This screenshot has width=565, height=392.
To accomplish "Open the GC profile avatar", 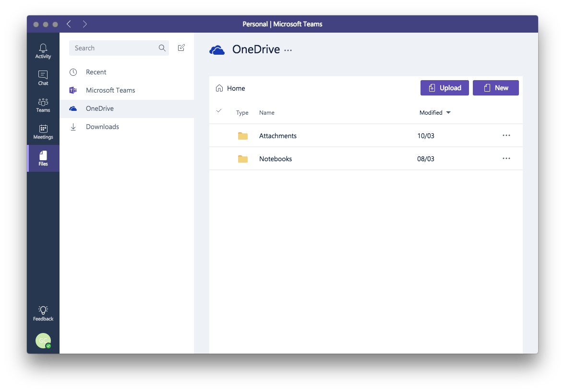I will coord(43,341).
